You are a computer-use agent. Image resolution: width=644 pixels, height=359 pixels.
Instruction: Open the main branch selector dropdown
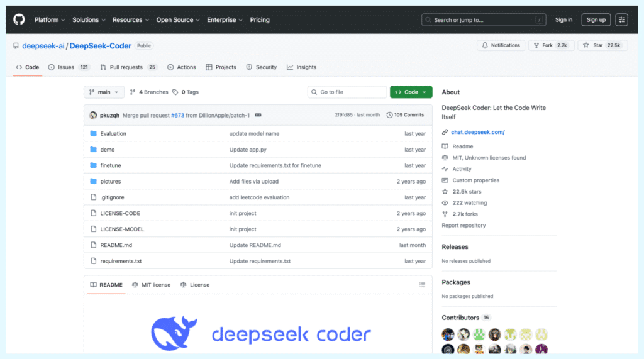pyautogui.click(x=104, y=92)
